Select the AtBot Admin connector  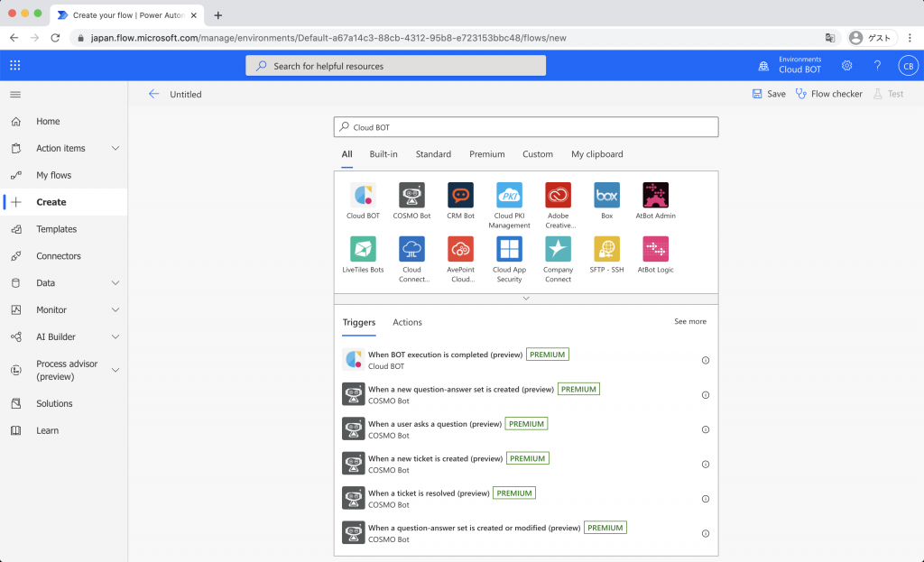pyautogui.click(x=656, y=195)
